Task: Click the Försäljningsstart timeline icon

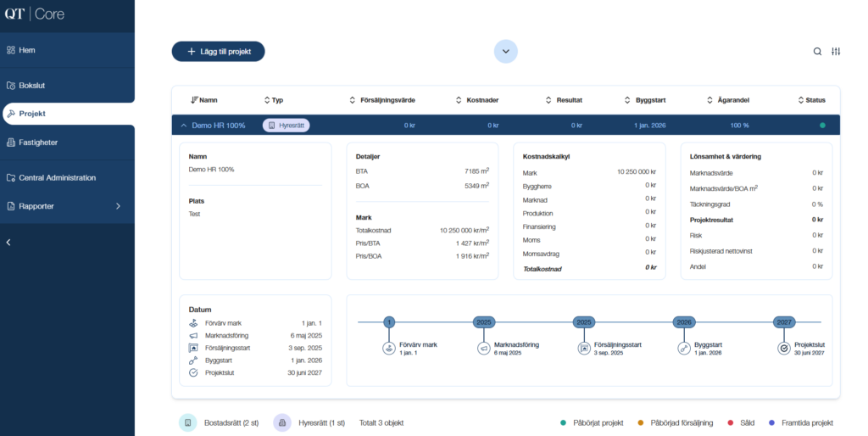Action: pos(584,348)
